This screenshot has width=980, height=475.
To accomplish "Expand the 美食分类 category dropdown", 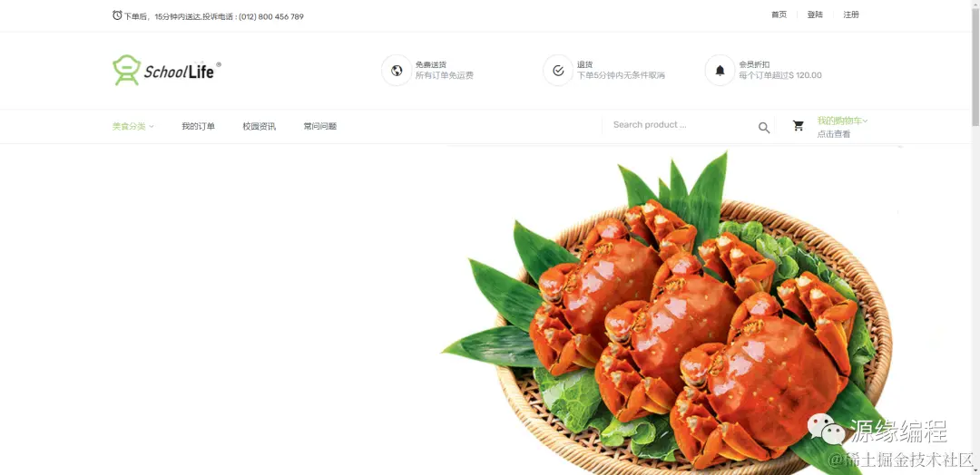I will 133,126.
